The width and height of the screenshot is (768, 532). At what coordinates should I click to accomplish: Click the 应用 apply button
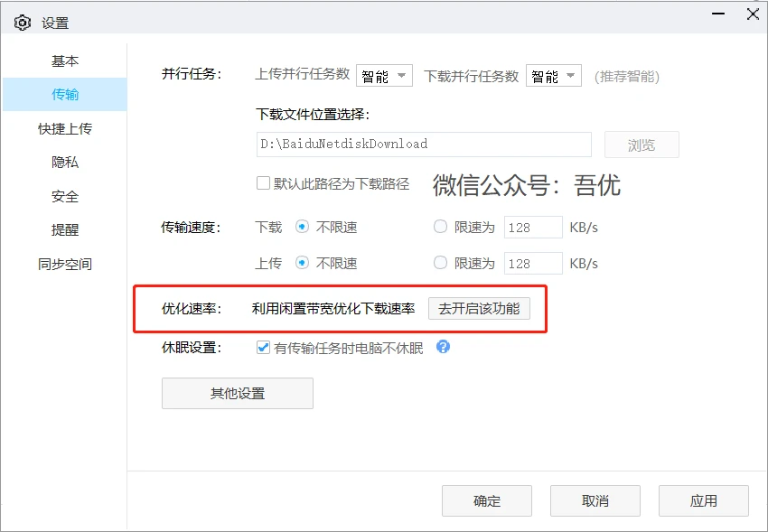coord(703,500)
